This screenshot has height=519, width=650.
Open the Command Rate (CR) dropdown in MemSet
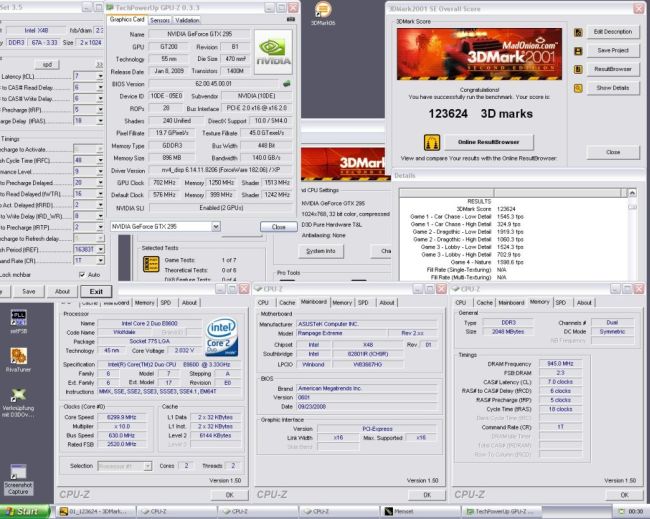(x=100, y=260)
